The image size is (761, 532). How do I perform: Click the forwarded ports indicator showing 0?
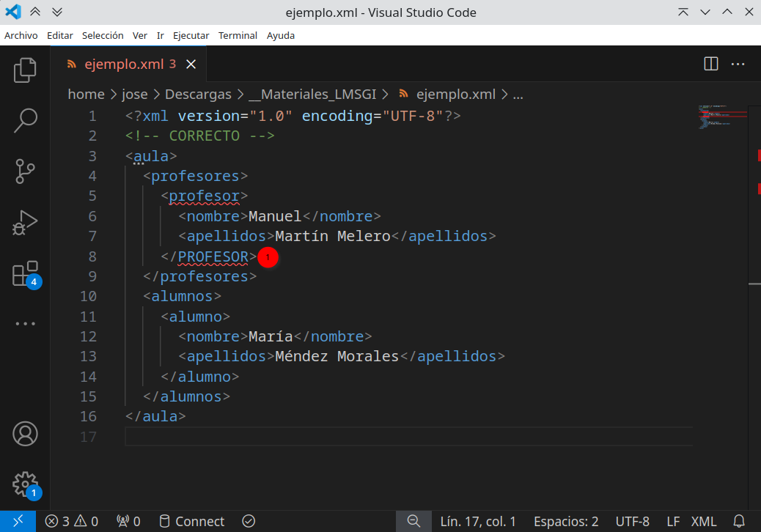(x=128, y=521)
